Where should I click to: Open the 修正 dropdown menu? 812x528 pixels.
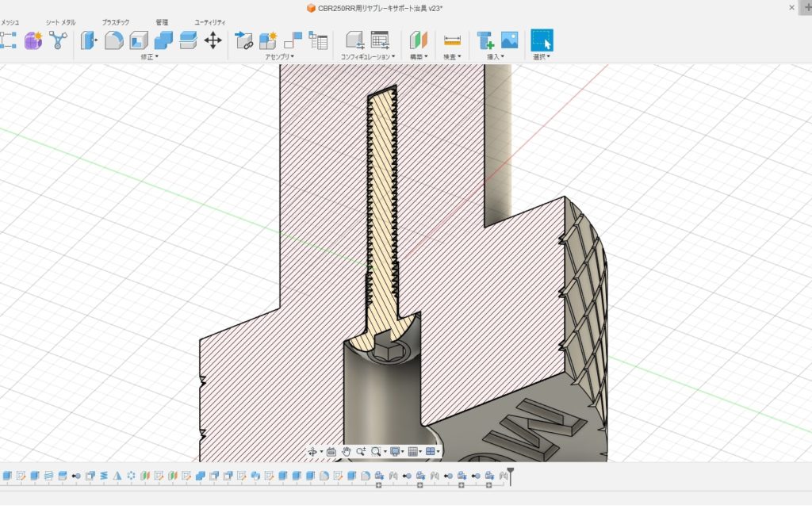[x=149, y=57]
